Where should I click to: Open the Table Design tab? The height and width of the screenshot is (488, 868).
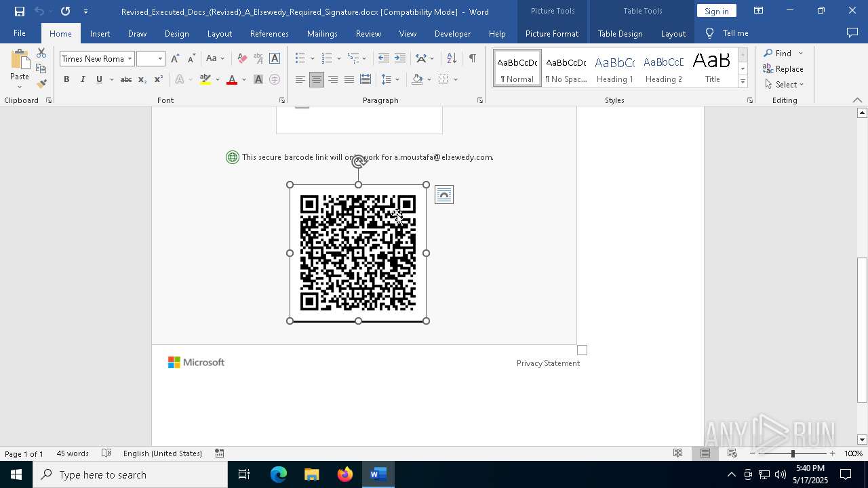pyautogui.click(x=620, y=33)
